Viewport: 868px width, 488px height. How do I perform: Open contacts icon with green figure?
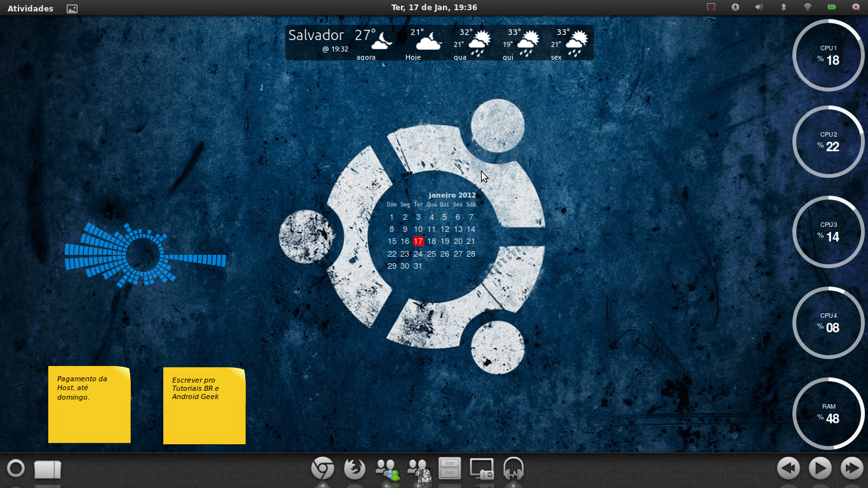pyautogui.click(x=387, y=469)
